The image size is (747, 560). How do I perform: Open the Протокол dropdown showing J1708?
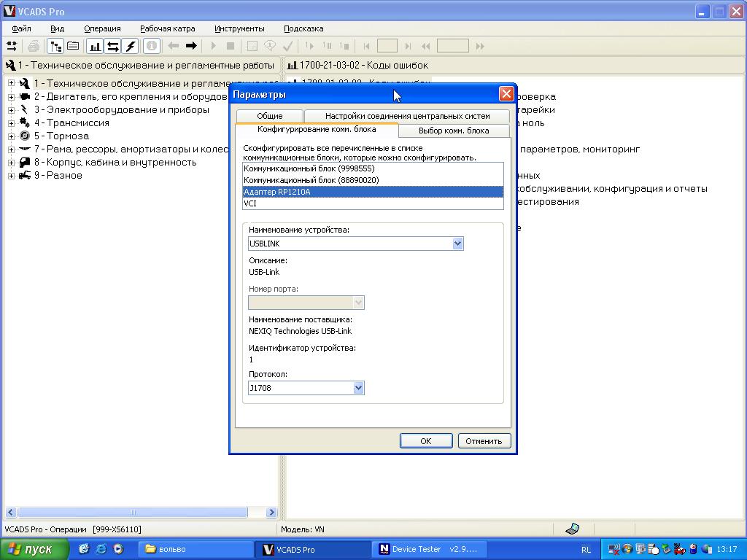click(x=358, y=388)
